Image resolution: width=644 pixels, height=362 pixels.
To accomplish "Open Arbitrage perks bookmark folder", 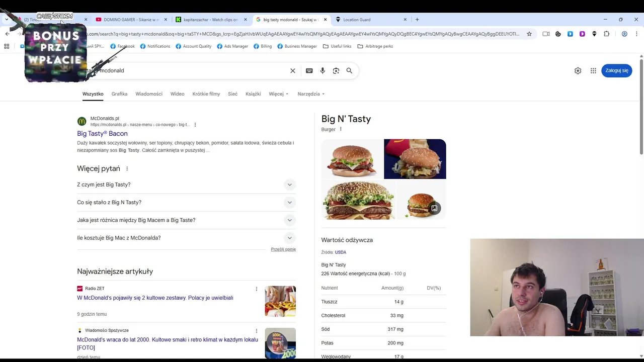I will (x=375, y=46).
